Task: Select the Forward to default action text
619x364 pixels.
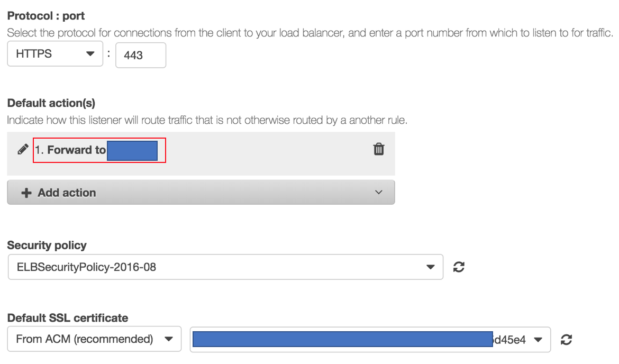Action: (77, 150)
